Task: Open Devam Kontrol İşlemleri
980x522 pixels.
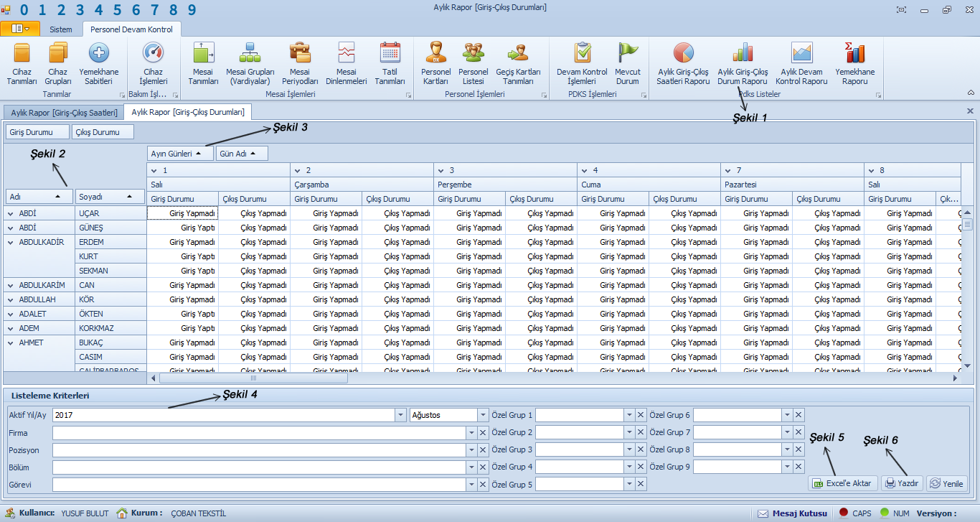Action: coord(582,64)
